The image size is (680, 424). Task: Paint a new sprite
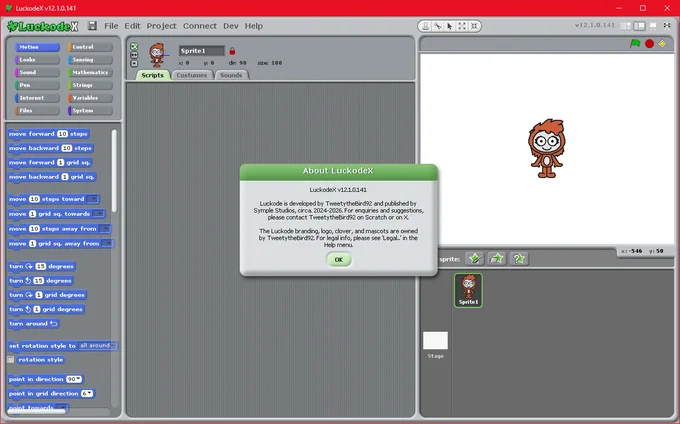click(x=475, y=259)
